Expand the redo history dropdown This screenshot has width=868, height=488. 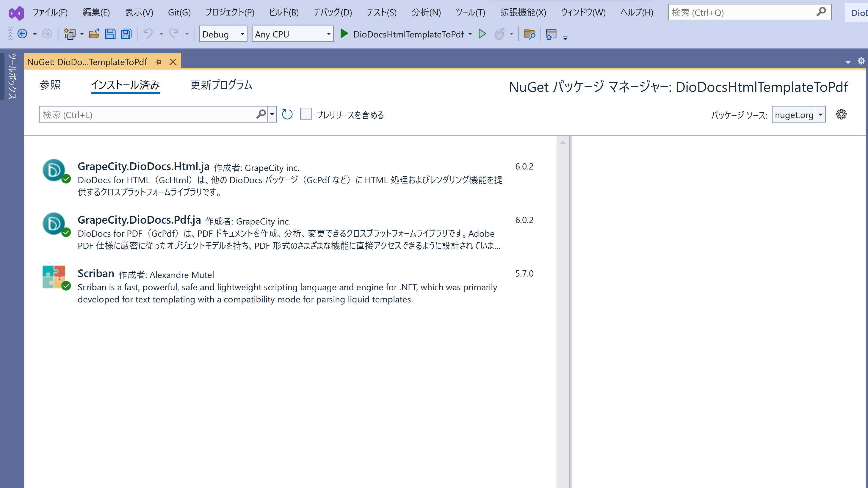click(187, 34)
